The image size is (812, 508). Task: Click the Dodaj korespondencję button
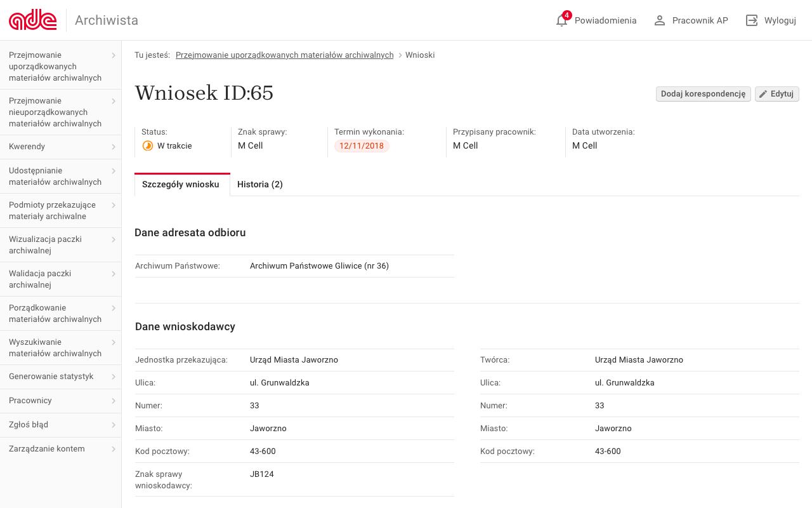coord(703,93)
